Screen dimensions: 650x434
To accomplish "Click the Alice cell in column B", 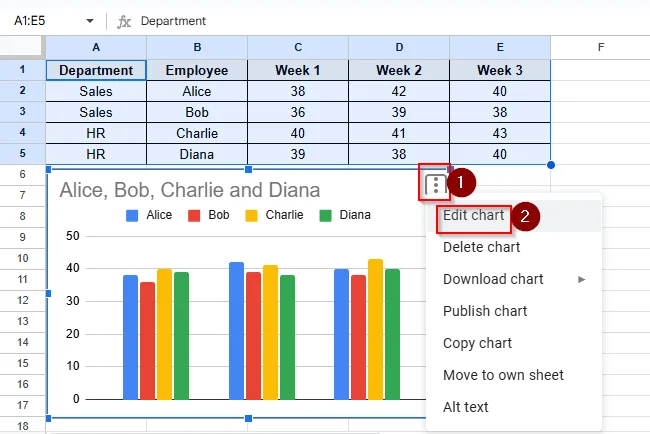I will point(197,91).
